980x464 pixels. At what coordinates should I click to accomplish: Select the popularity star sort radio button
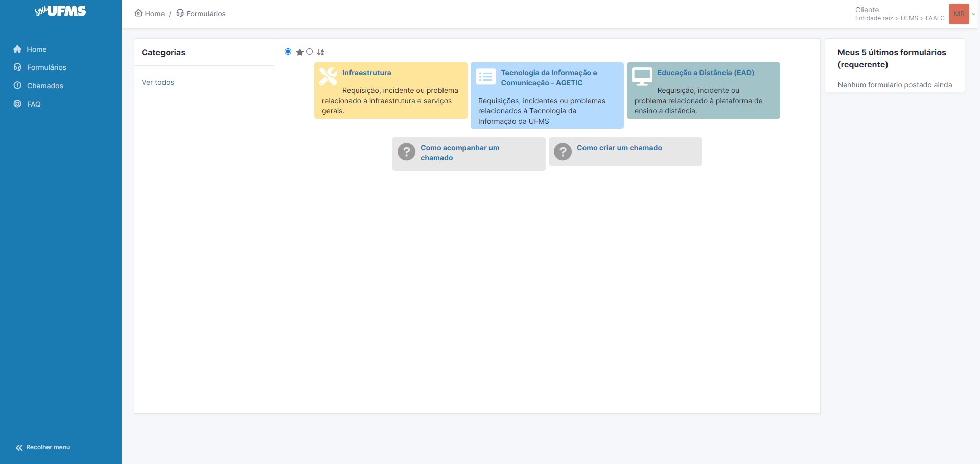[288, 52]
